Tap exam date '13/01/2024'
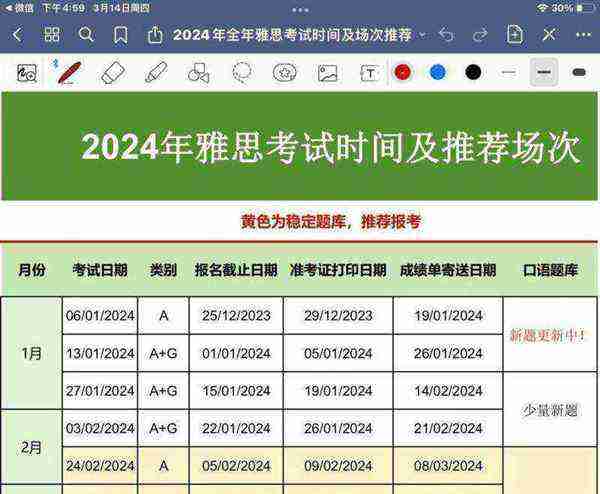Viewport: 600px width, 494px height. [100, 353]
